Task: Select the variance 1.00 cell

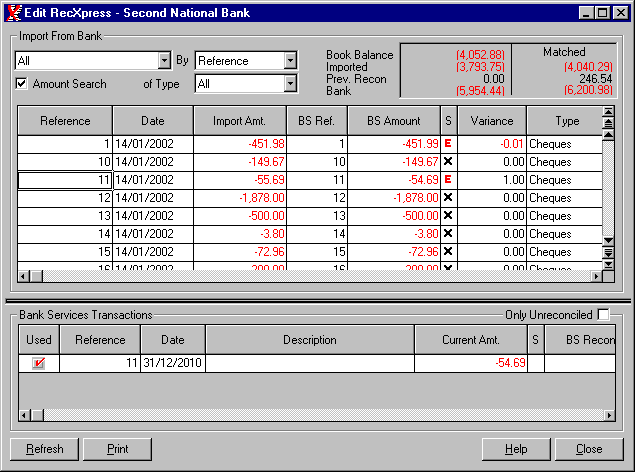Action: (492, 180)
